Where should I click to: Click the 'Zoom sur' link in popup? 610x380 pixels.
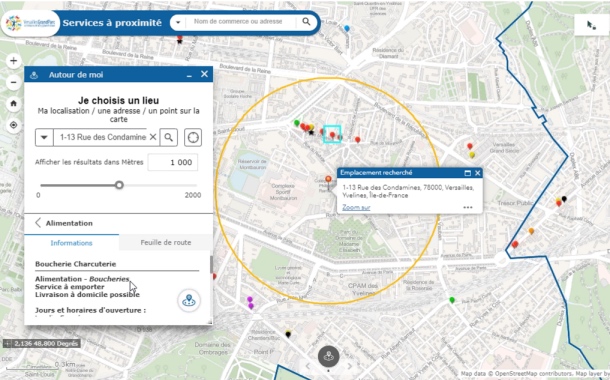356,208
